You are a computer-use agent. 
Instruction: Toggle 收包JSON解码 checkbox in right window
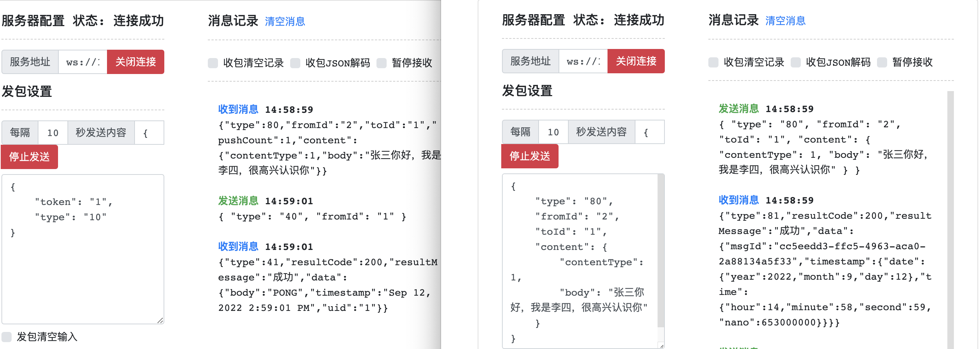click(x=795, y=62)
